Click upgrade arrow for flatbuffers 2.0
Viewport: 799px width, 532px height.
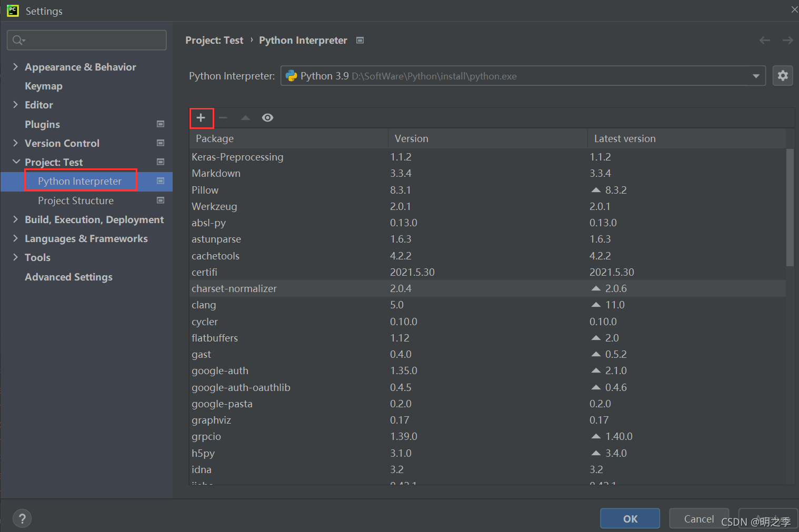click(596, 338)
